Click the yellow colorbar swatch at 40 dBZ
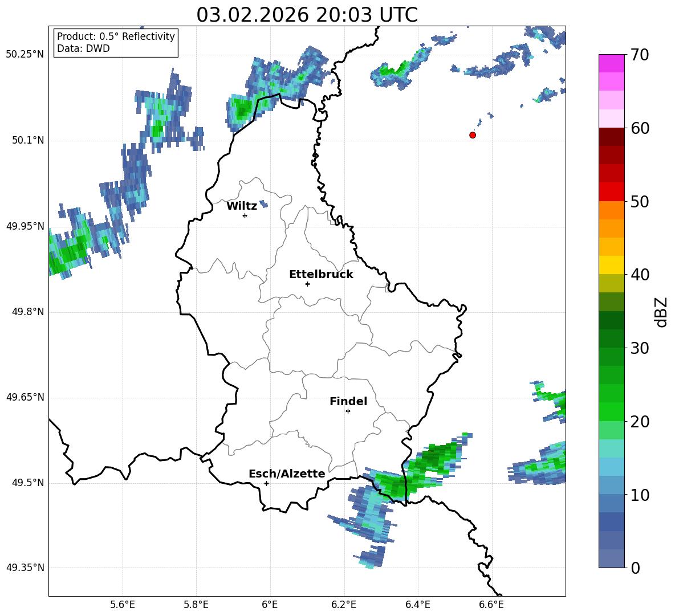Image resolution: width=675 pixels, height=616 pixels. pos(611,265)
